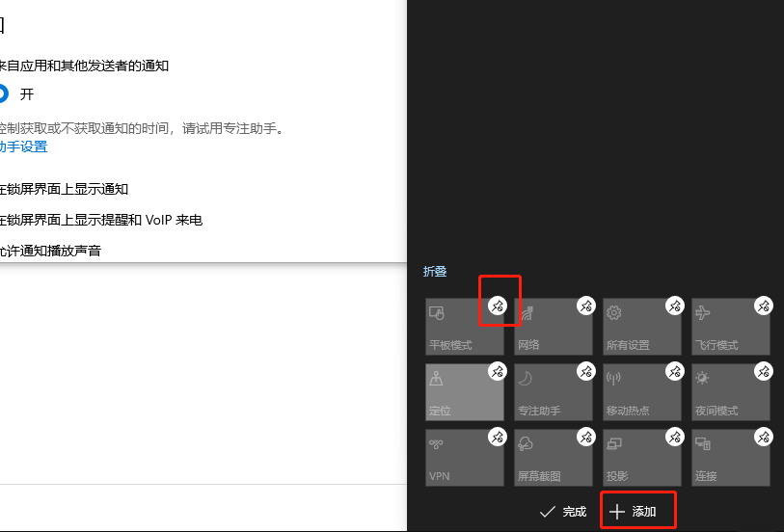
Task: Unpin the 夜间模式 quick action
Action: click(764, 371)
